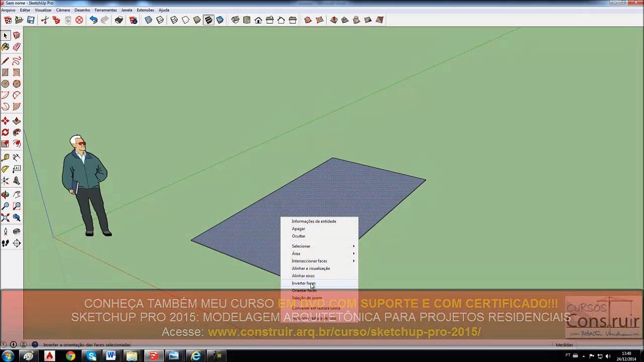Choose the Zoom magnifier tool
Image resolution: width=644 pixels, height=362 pixels.
[x=6, y=206]
